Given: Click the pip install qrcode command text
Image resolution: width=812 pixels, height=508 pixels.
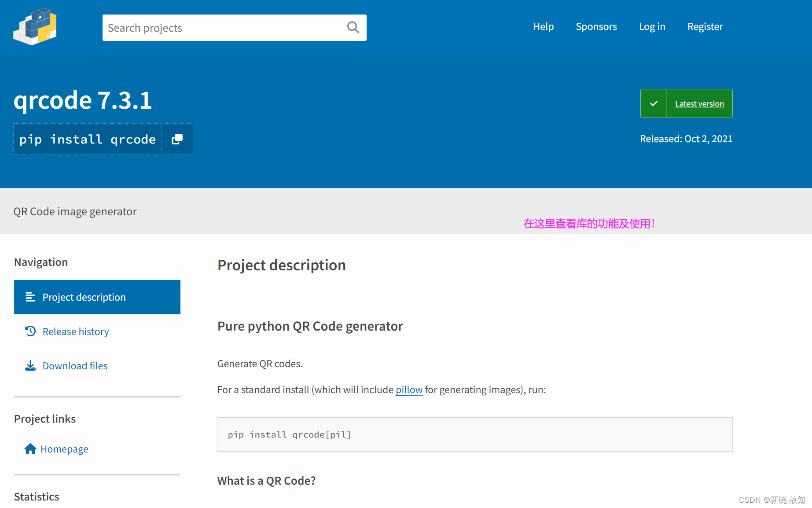Looking at the screenshot, I should click(88, 139).
